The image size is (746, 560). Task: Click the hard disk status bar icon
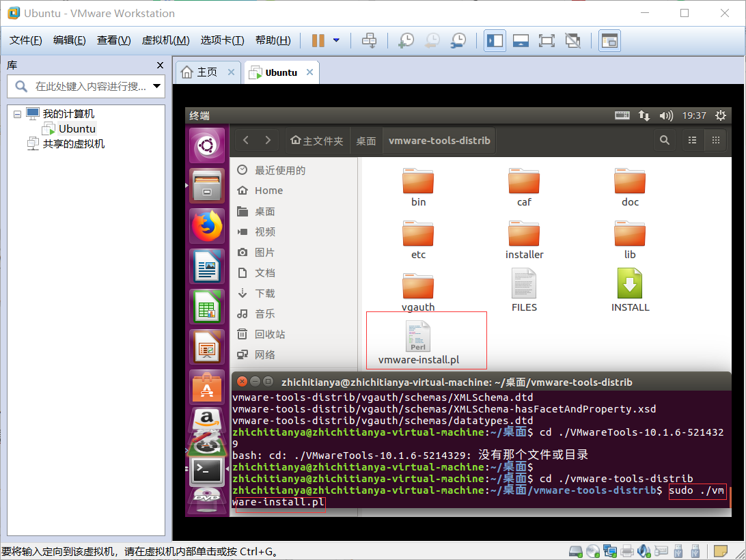tap(576, 552)
